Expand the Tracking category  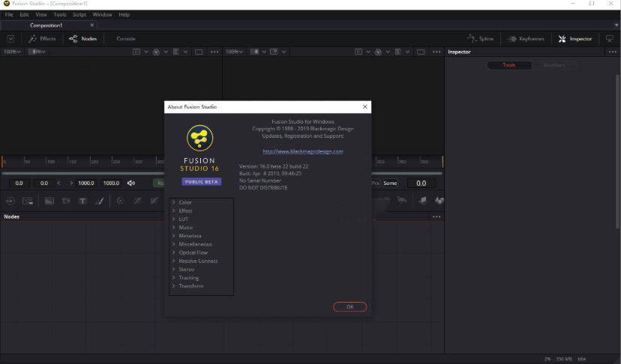[x=188, y=278]
